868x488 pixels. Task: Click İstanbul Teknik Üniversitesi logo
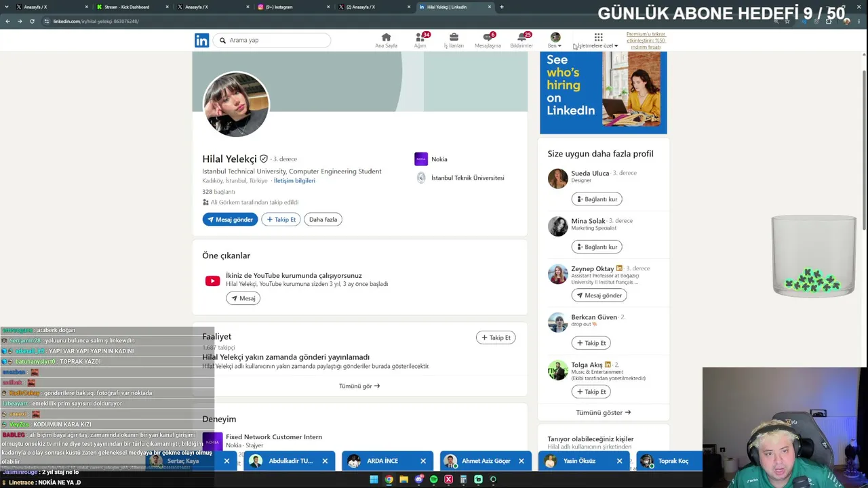[421, 178]
